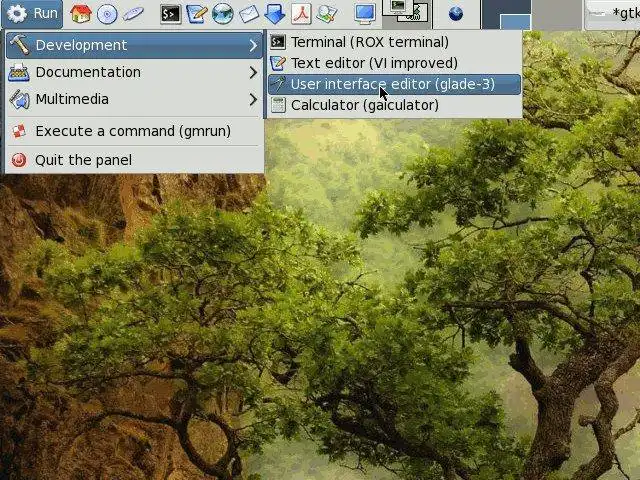
Task: Open the mail envelope icon
Action: [x=249, y=14]
